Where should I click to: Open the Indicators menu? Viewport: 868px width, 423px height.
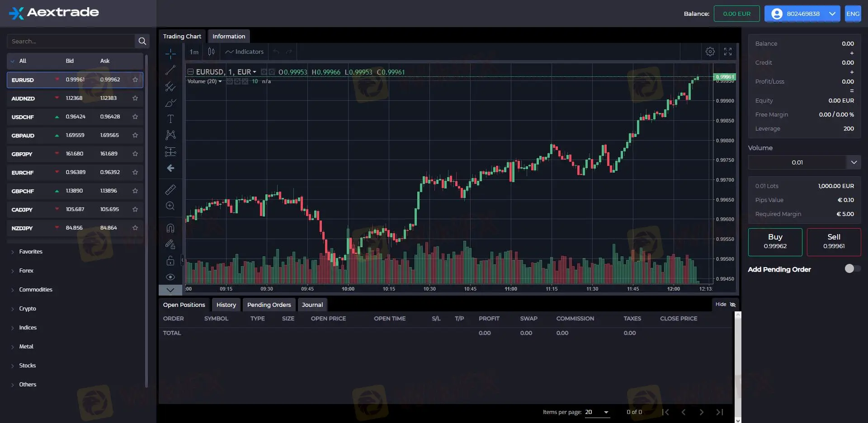click(x=244, y=52)
